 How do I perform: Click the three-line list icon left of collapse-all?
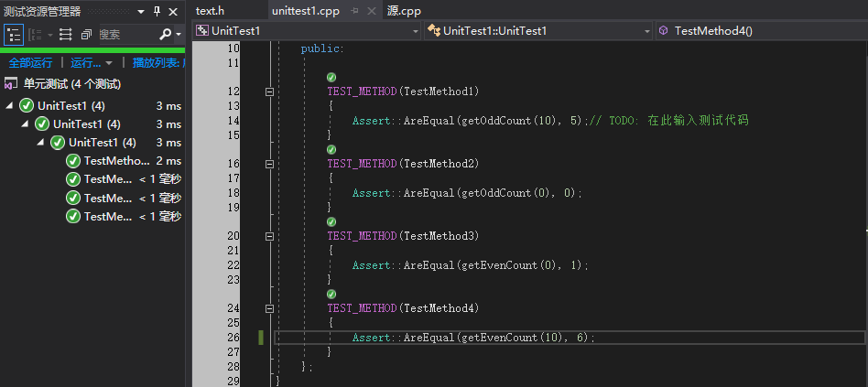click(x=65, y=35)
